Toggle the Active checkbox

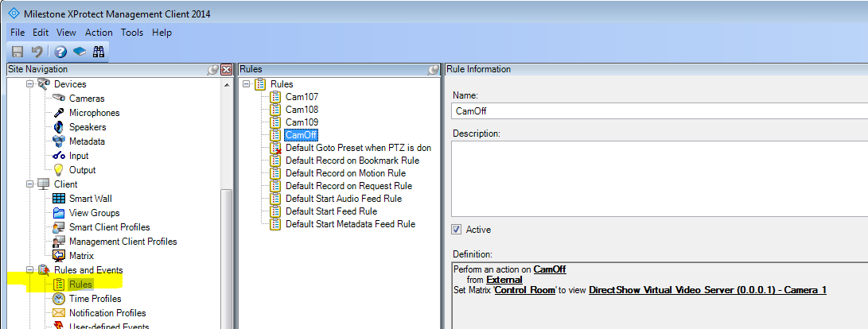click(x=456, y=230)
